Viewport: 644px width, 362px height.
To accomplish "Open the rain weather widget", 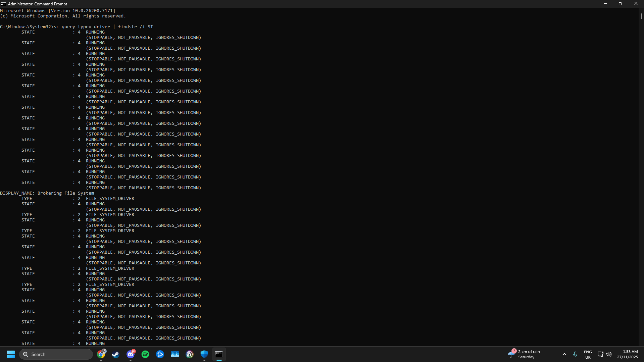I will pos(524,354).
